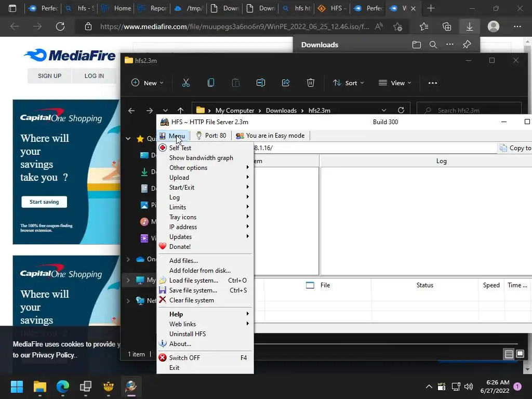This screenshot has height=399, width=532.
Task: Select Load file system... entry
Action: pyautogui.click(x=205, y=280)
